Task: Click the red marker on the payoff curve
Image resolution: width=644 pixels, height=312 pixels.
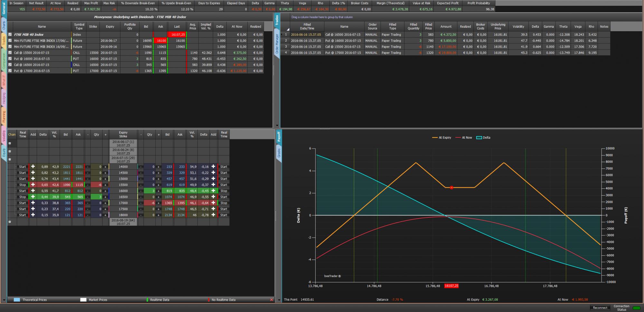Action: [451, 188]
